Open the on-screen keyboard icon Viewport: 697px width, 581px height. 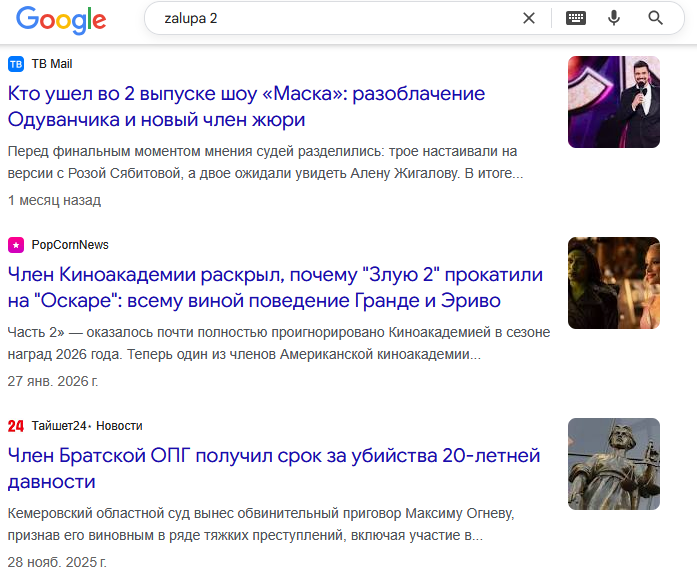576,18
